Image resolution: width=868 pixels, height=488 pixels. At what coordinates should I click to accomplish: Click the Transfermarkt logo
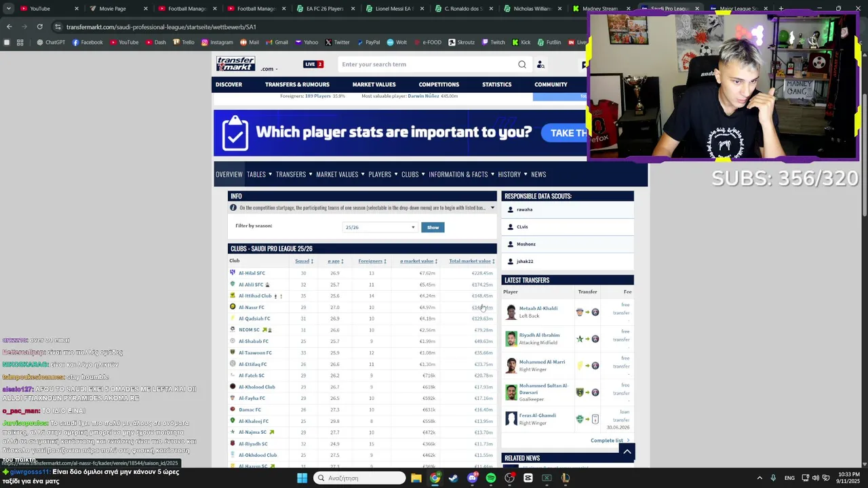235,64
